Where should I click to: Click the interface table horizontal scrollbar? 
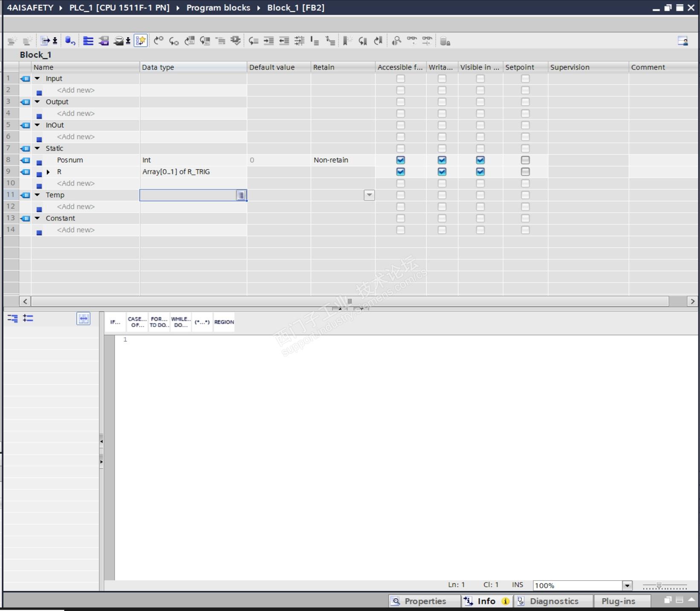click(350, 301)
